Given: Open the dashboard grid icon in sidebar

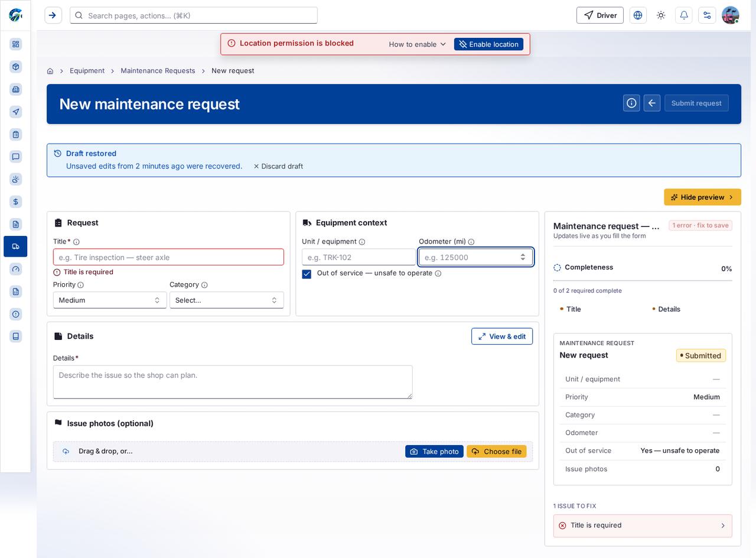Looking at the screenshot, I should (16, 44).
